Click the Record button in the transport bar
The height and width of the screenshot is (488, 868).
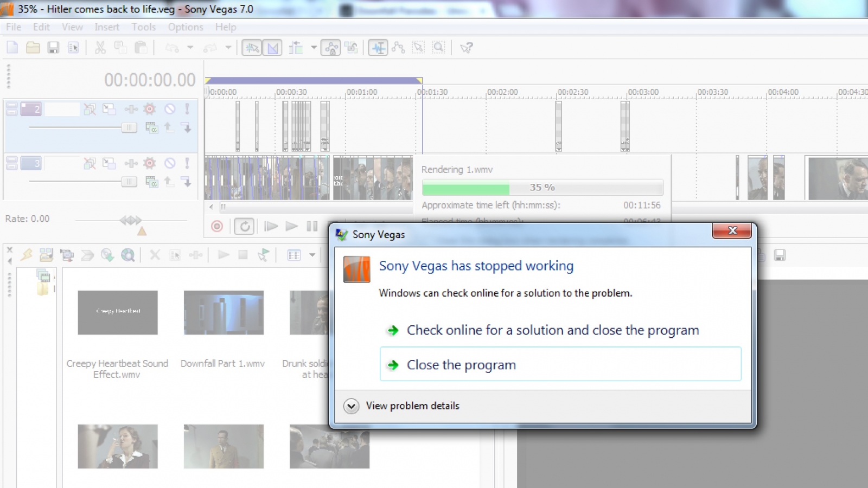point(217,226)
